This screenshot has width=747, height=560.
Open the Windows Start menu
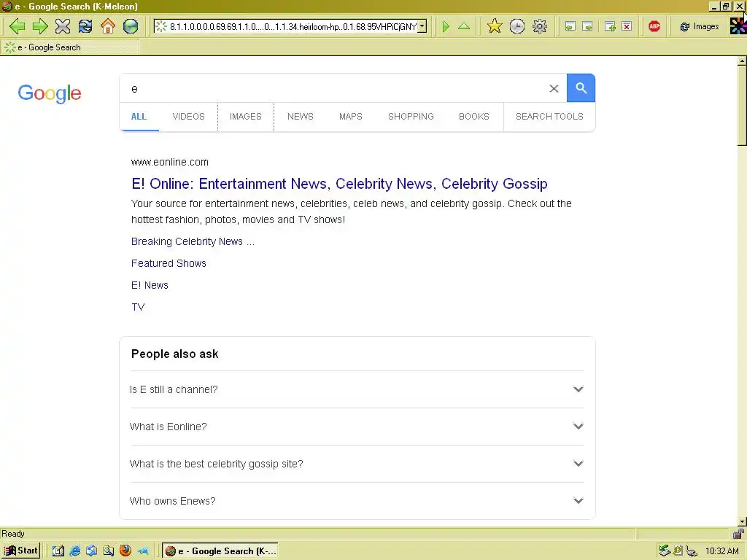(21, 551)
